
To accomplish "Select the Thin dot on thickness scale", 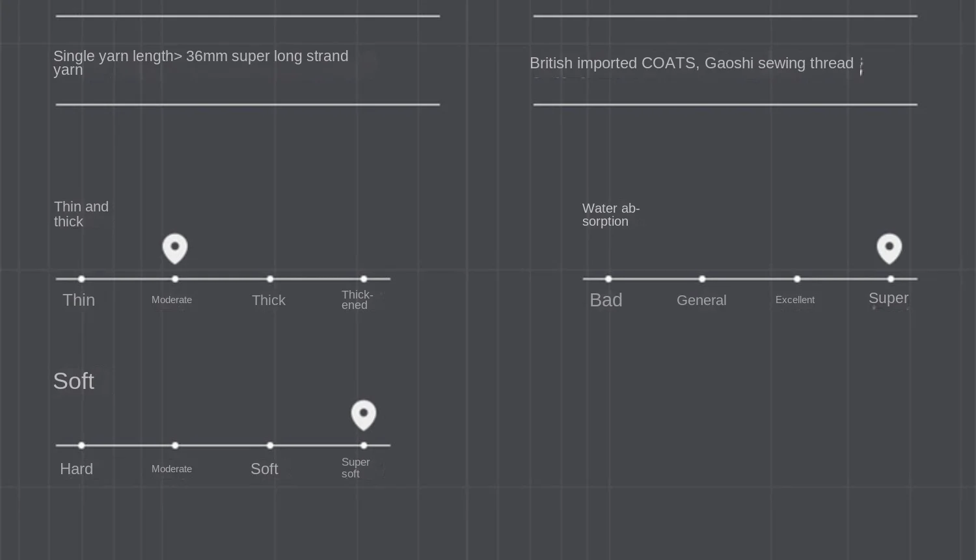I will click(81, 279).
